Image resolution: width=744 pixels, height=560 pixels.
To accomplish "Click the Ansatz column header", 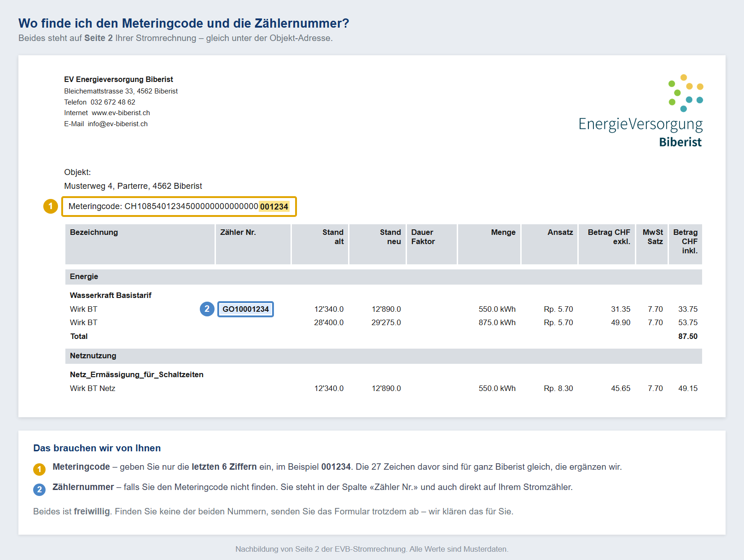I will click(x=549, y=244).
